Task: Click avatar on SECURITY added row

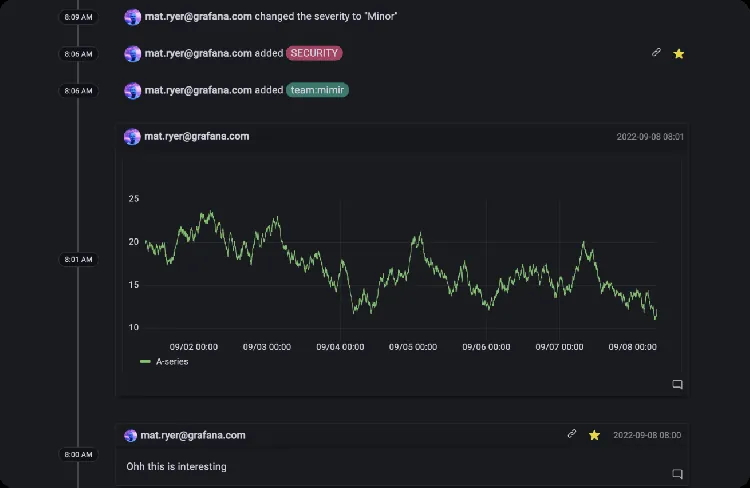Action: (x=132, y=54)
